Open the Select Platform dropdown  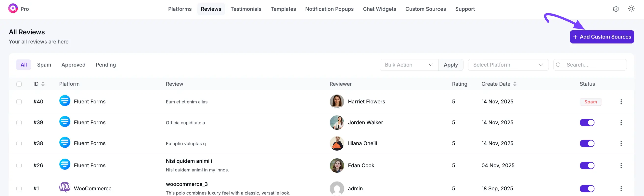[508, 65]
